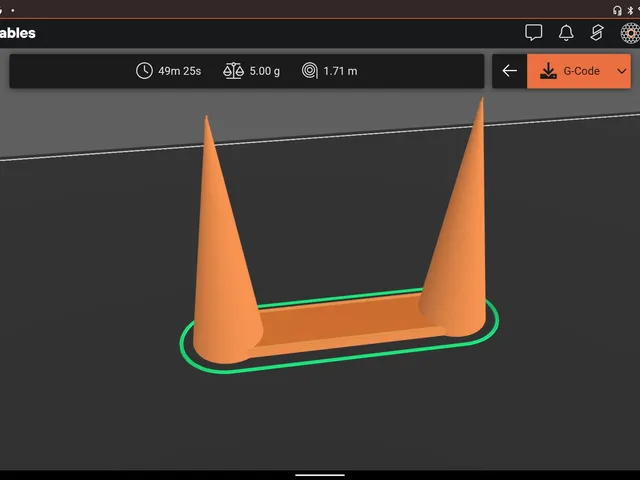Download the G-Code file
This screenshot has width=640, height=480.
click(570, 71)
